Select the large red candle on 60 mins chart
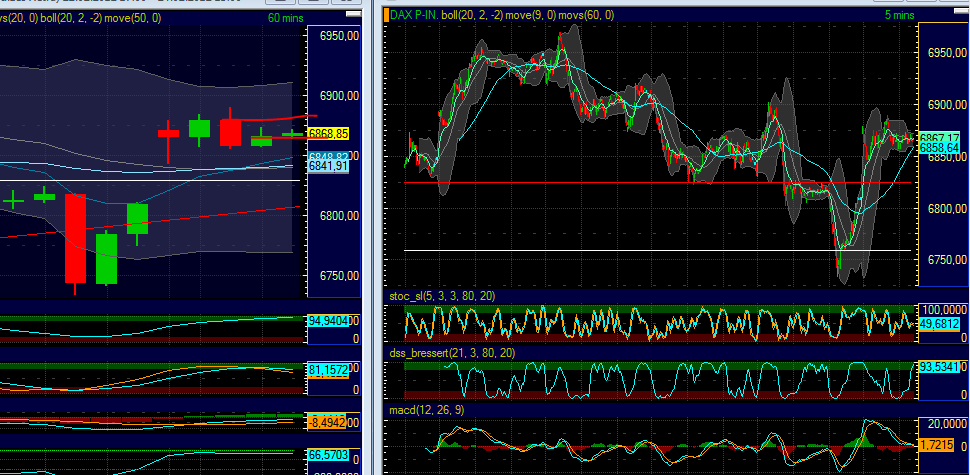This screenshot has height=475, width=970. tap(75, 238)
